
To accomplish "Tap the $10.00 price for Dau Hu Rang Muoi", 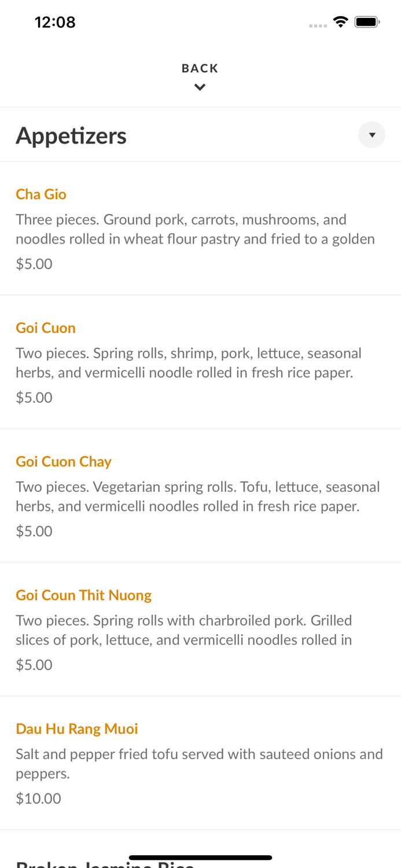I will 38,798.
